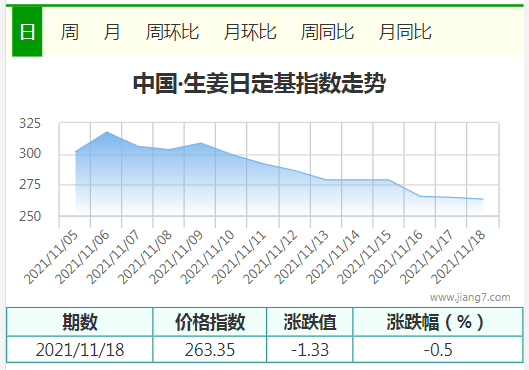Click the 2021/11/08 x-axis date label
This screenshot has height=370, width=529.
pyautogui.click(x=145, y=257)
